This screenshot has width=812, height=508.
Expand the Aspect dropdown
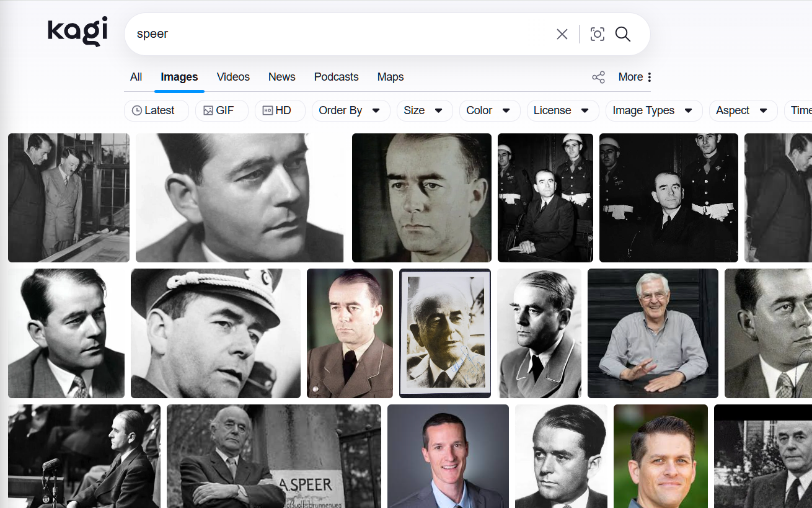tap(742, 110)
